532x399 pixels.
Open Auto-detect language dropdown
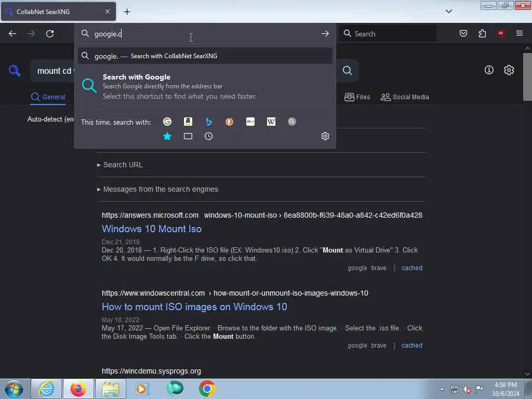[x=51, y=119]
